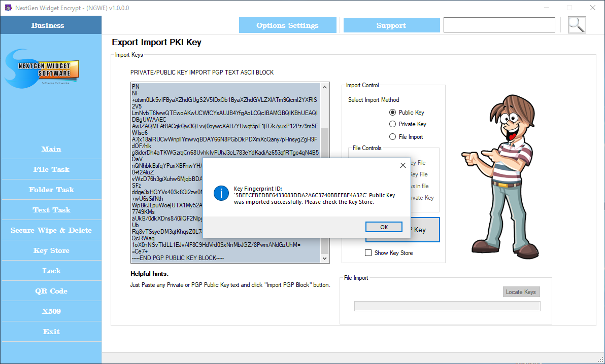Screen dimensions: 605x364
Task: Click the magnifying glass search icon
Action: (577, 25)
